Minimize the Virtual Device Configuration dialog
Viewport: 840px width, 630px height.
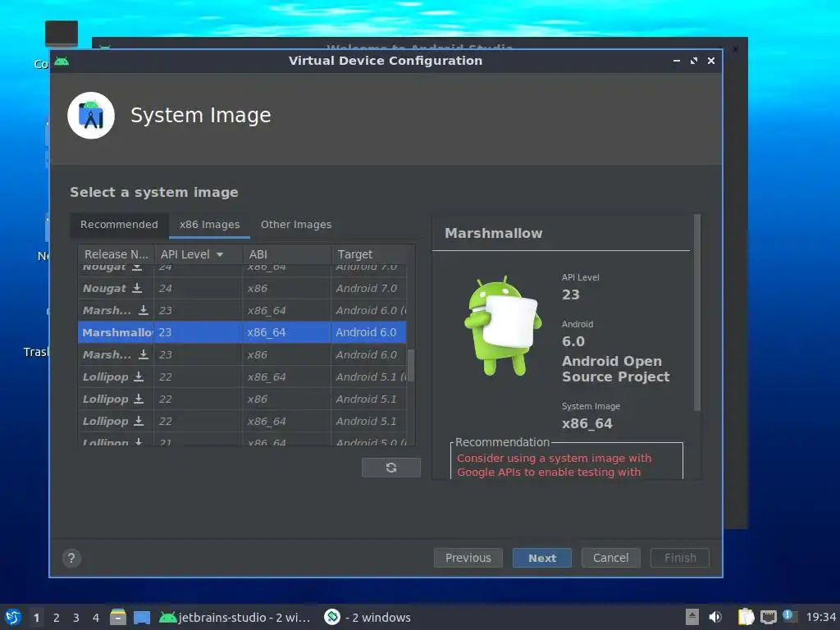coord(677,61)
